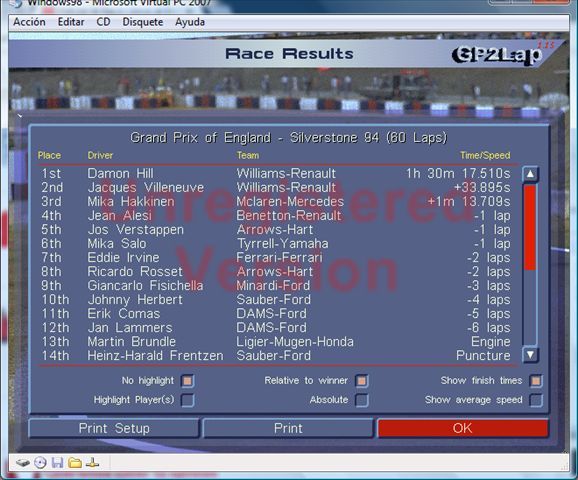Open the Ayuda menu
The width and height of the screenshot is (578, 480).
coord(190,22)
